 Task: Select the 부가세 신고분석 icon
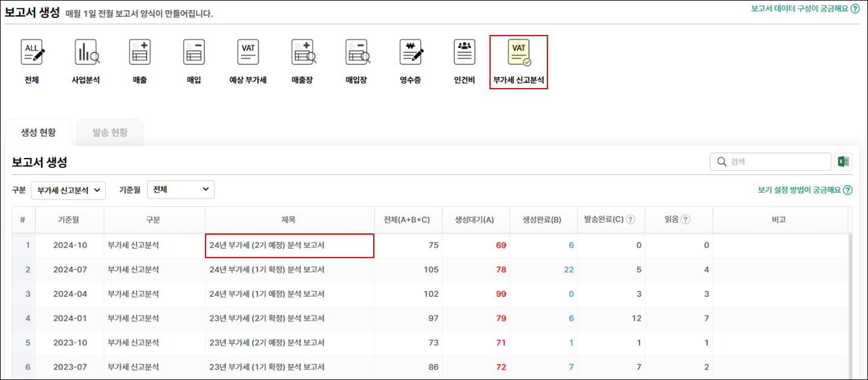click(518, 54)
